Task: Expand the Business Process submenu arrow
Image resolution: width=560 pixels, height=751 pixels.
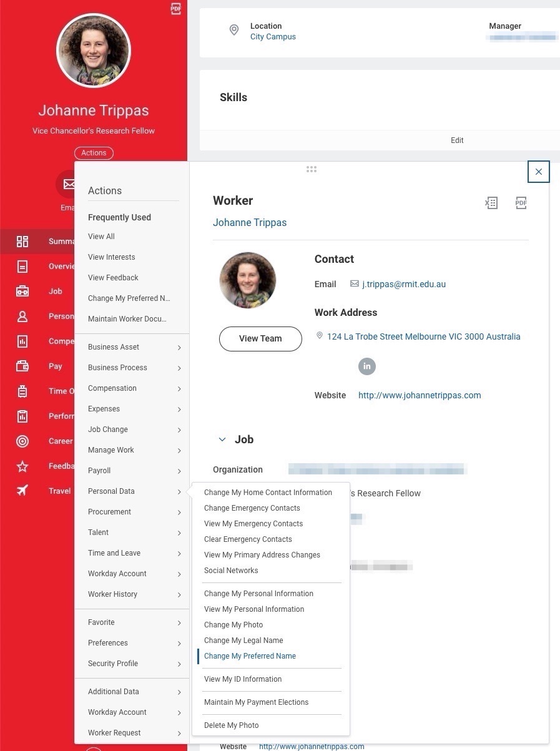Action: point(179,368)
